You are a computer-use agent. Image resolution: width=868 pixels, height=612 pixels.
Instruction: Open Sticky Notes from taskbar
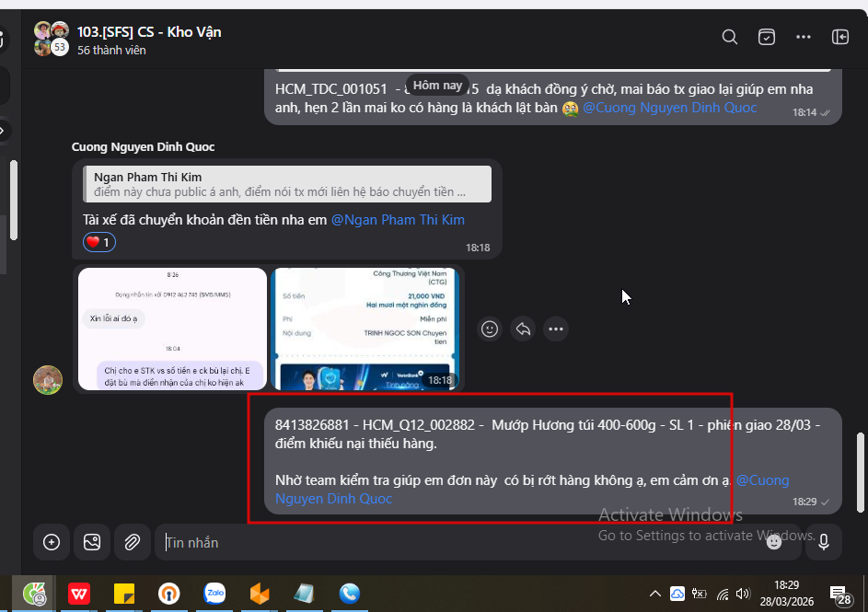click(124, 595)
